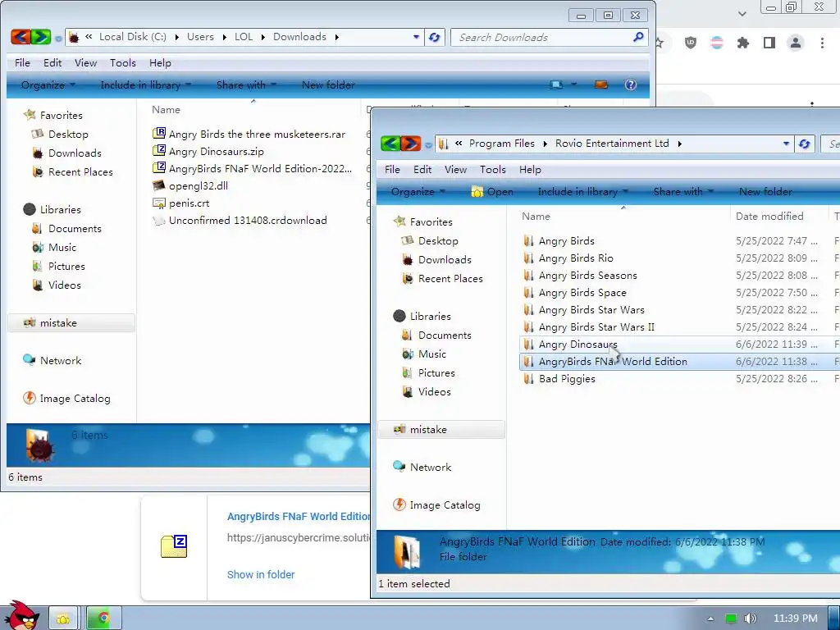
Task: Open Angry Birds start button on taskbar
Action: tap(21, 615)
